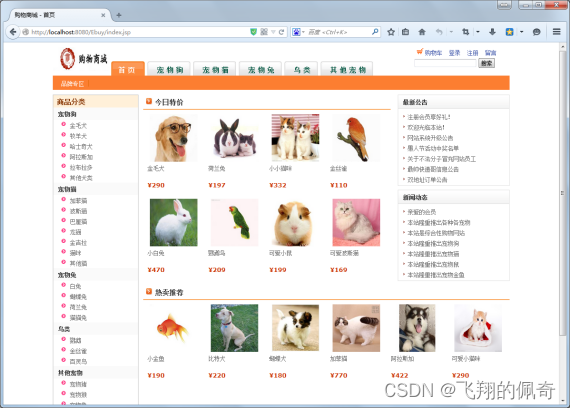Viewport: 571px width, 409px height.
Task: Open the 波斯猫 category in sidebar
Action: pos(78,211)
